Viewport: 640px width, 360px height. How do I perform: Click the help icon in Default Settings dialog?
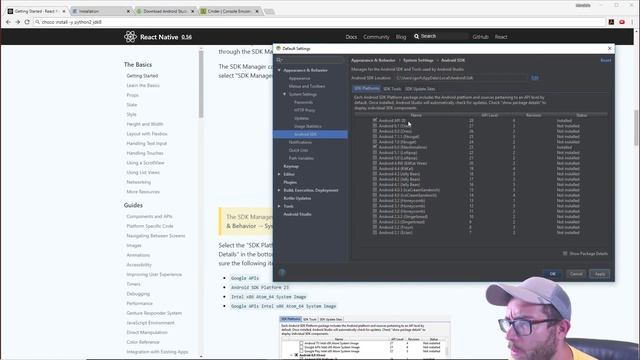[x=282, y=273]
